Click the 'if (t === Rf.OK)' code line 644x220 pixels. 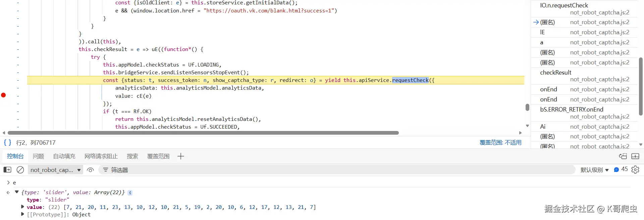pyautogui.click(x=127, y=111)
